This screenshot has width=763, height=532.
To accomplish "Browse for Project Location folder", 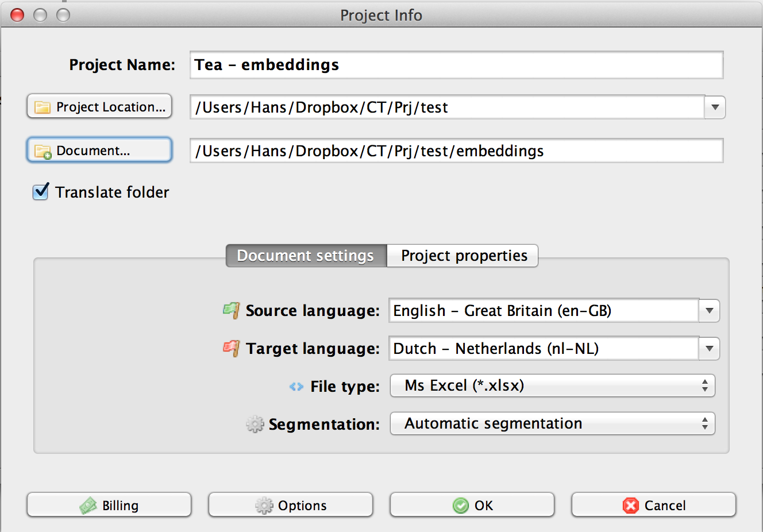I will [99, 107].
